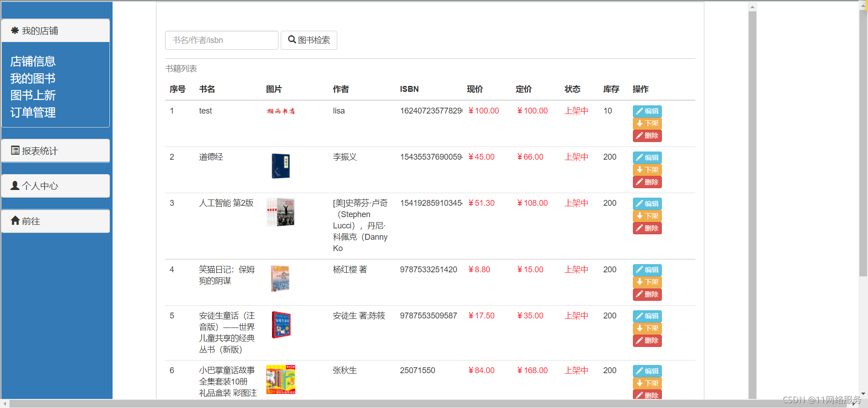Open the 我的店铺 sidebar panel
The height and width of the screenshot is (408, 868).
click(x=56, y=31)
